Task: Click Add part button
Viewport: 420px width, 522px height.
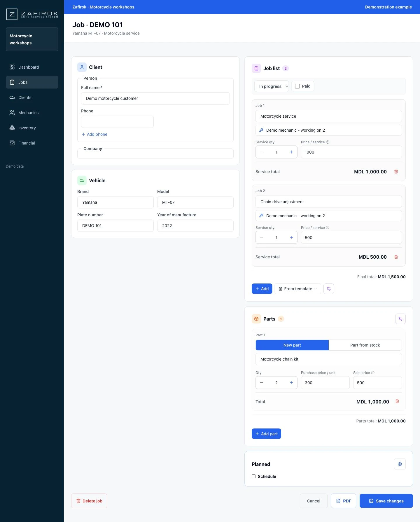Action: pos(266,434)
